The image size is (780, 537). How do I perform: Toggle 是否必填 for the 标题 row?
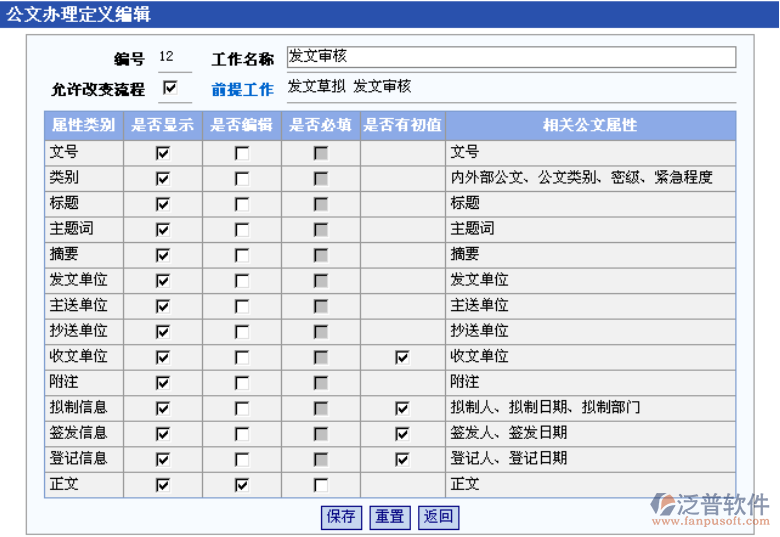coord(321,204)
